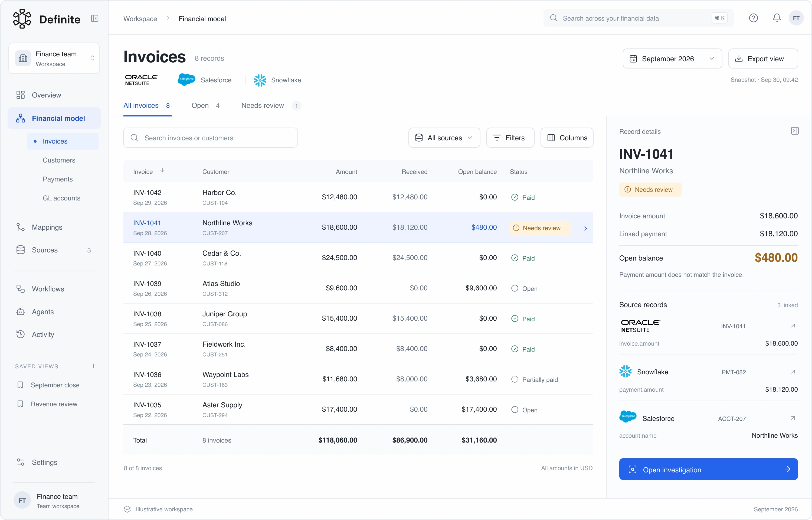Click the Open investigation button

point(708,469)
